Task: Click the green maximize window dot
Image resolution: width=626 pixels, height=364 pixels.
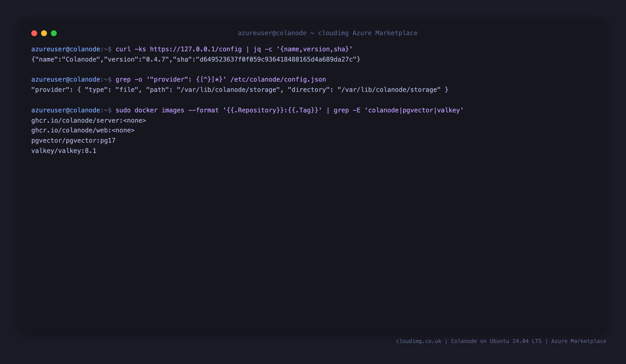Action: (x=54, y=33)
